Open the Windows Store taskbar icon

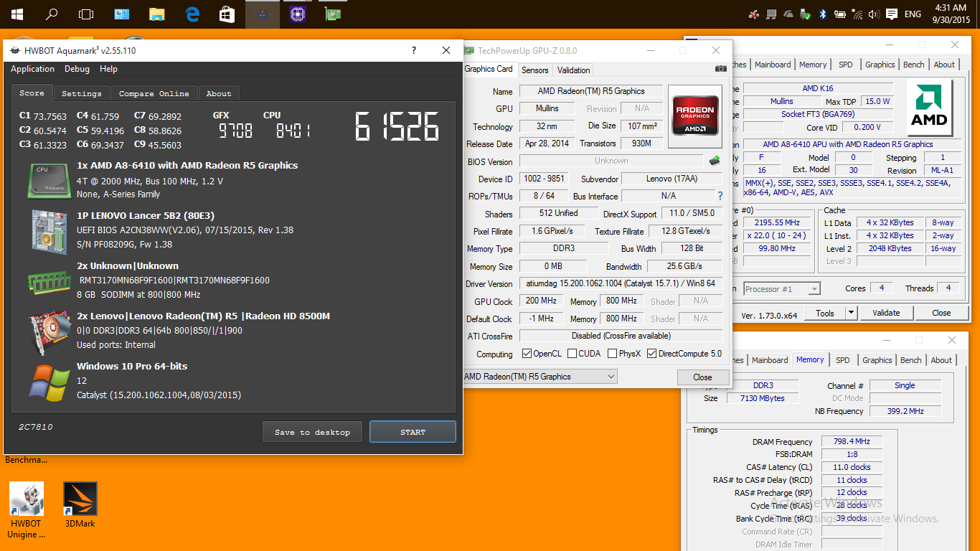tap(227, 14)
